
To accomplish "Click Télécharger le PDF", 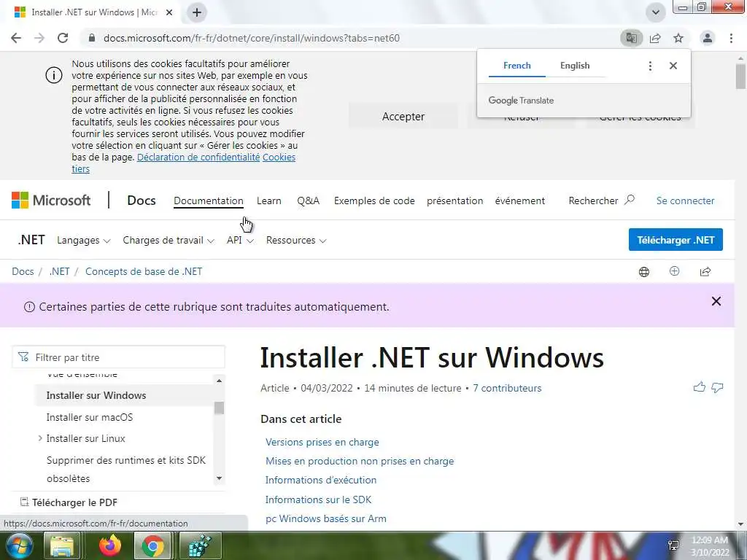I will [x=69, y=502].
